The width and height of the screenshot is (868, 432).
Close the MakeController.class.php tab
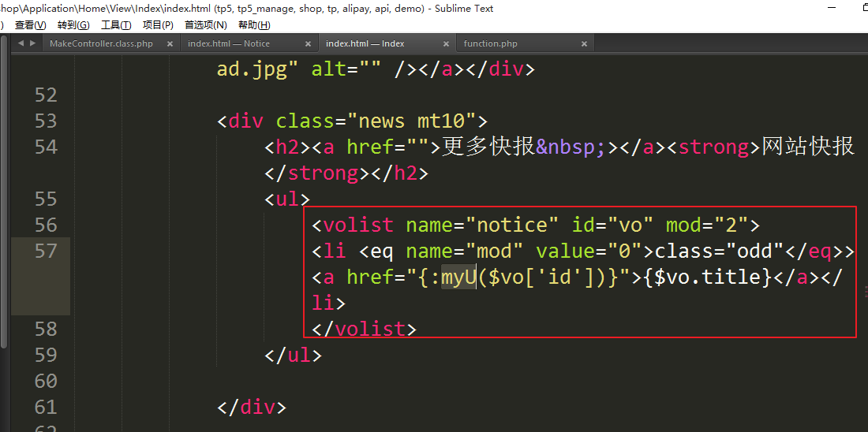(170, 44)
